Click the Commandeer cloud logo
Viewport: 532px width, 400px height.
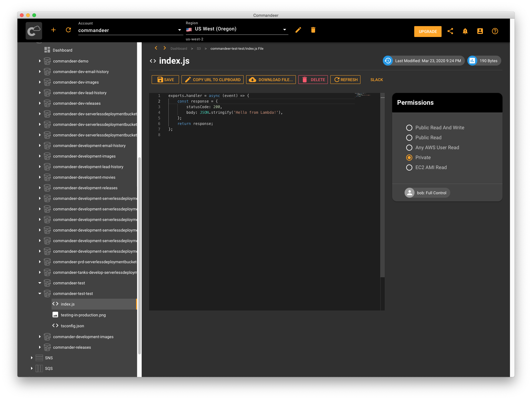[x=34, y=31]
